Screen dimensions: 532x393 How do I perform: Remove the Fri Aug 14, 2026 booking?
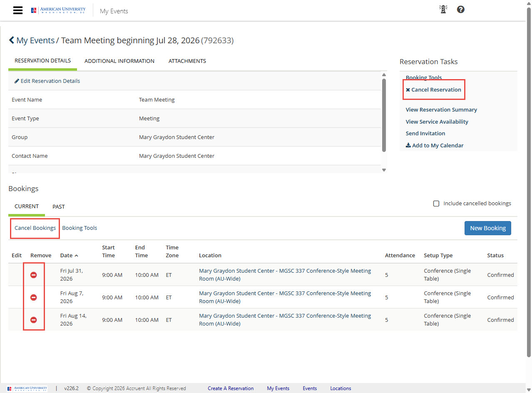[34, 320]
